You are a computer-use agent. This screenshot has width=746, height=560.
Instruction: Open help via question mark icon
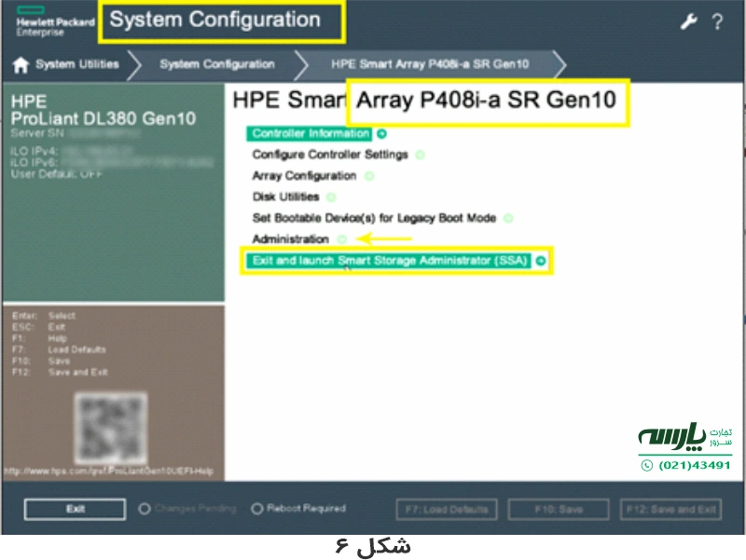[x=717, y=22]
